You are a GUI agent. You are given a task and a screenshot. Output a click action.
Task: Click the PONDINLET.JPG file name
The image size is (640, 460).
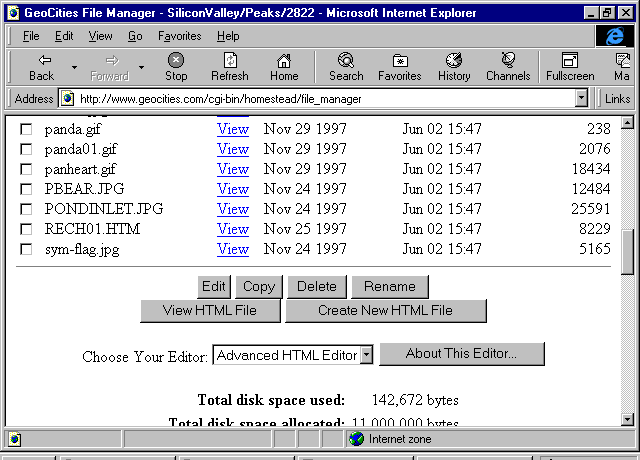[104, 209]
